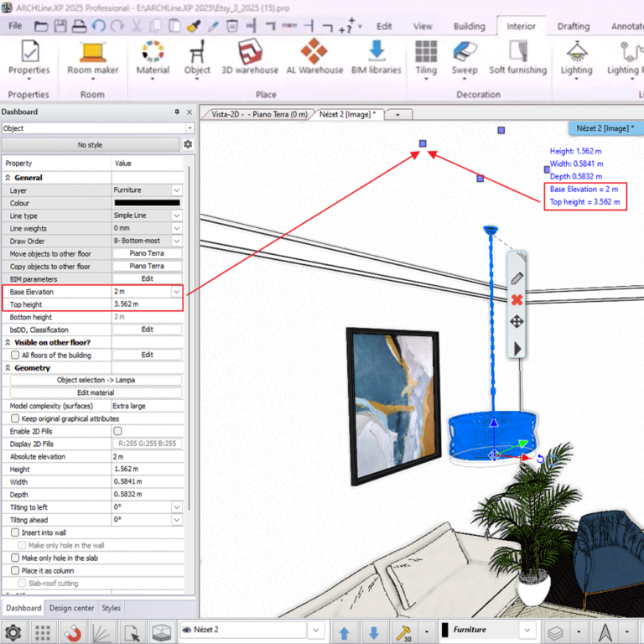Select the Sweep decoration tool
Screen dimensions: 644x644
[x=465, y=59]
